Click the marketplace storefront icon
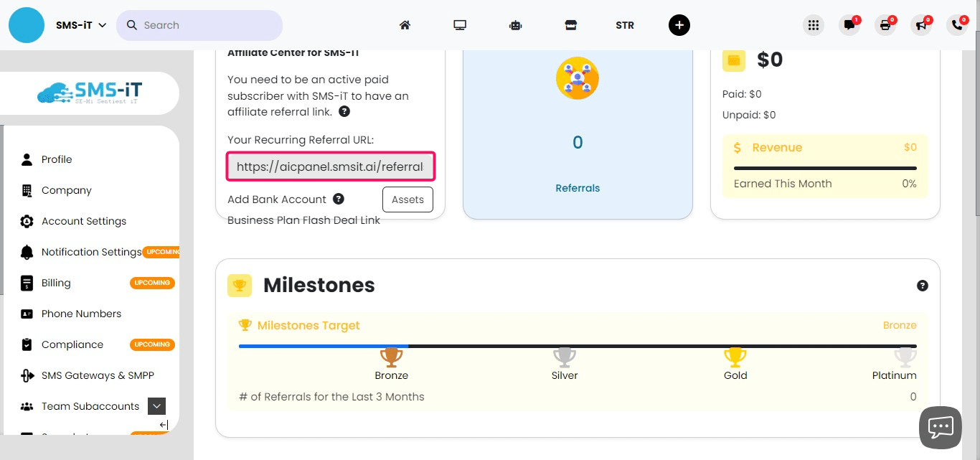This screenshot has width=980, height=460. [x=570, y=24]
